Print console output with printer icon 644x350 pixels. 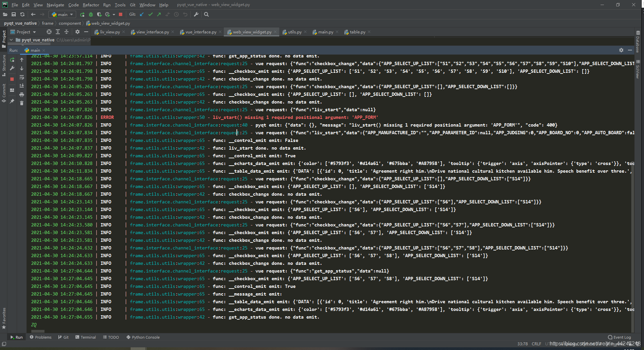click(x=22, y=95)
